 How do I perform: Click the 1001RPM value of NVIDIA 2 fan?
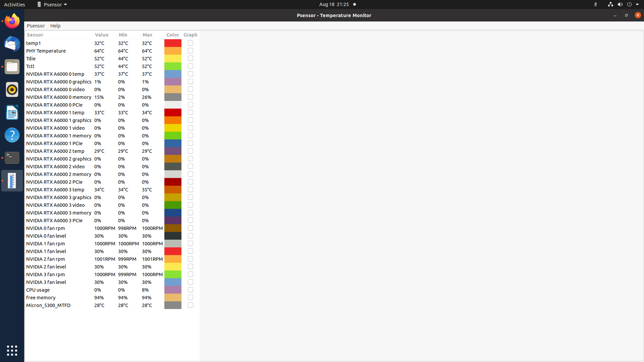(x=105, y=259)
